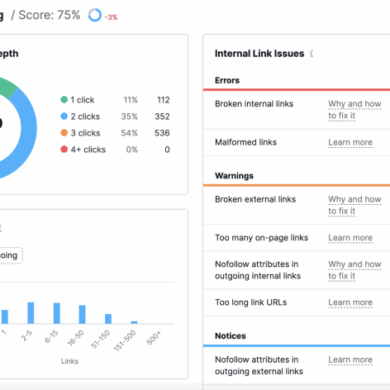Click the 35% value for 2 clicks
Image resolution: width=390 pixels, height=390 pixels.
pos(129,116)
